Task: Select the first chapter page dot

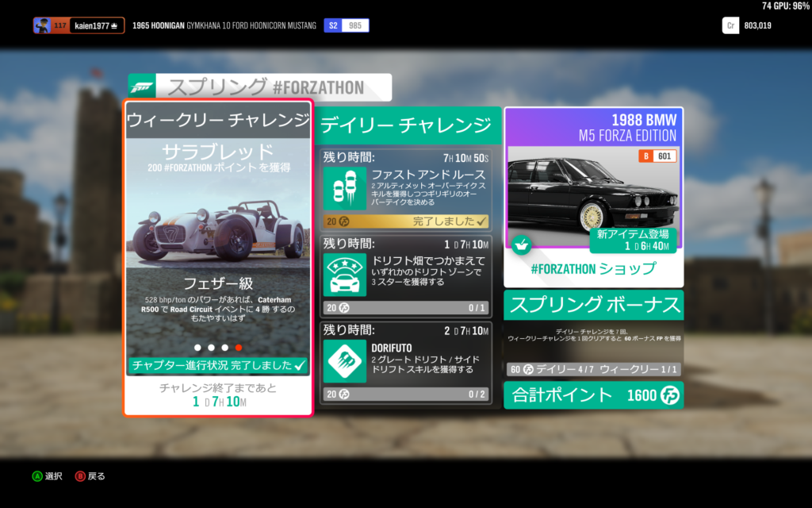Action: click(x=196, y=348)
